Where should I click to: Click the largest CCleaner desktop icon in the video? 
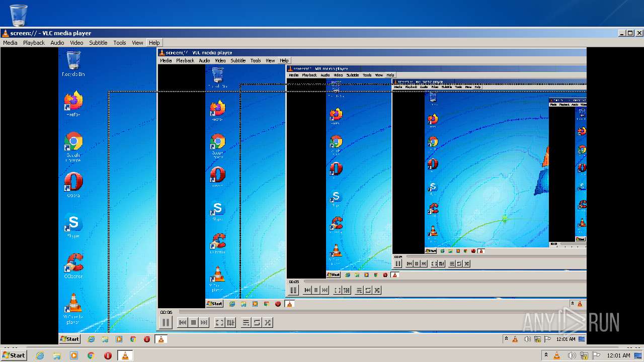[x=73, y=265]
